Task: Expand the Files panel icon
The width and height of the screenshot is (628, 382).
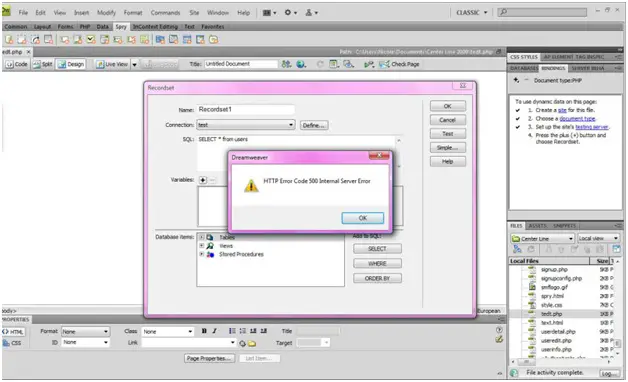Action: [616, 249]
